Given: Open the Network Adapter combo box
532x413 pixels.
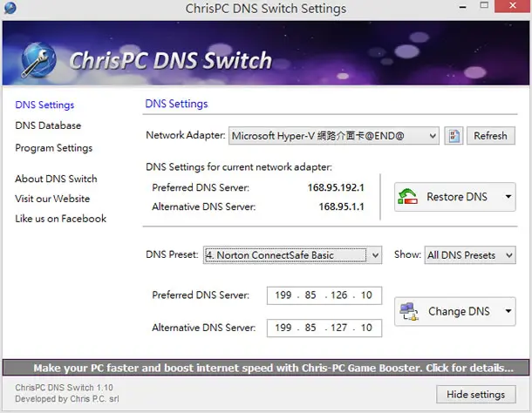Looking at the screenshot, I should point(333,136).
